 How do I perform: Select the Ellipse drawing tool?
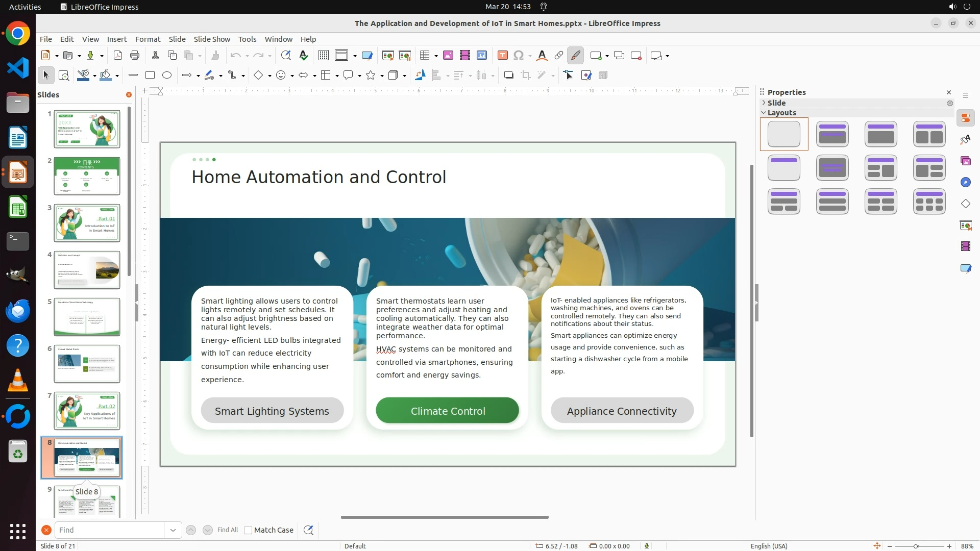point(167,76)
